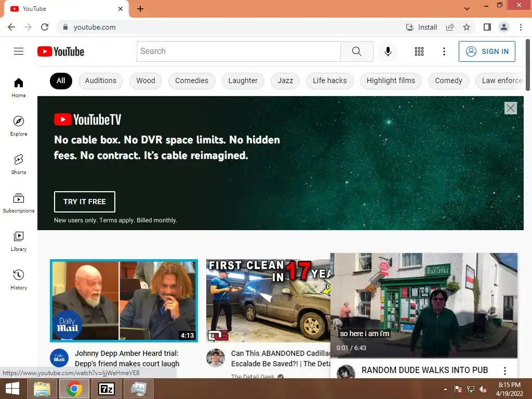Viewport: 532px width, 399px height.
Task: View site information lock icon
Action: pyautogui.click(x=65, y=27)
